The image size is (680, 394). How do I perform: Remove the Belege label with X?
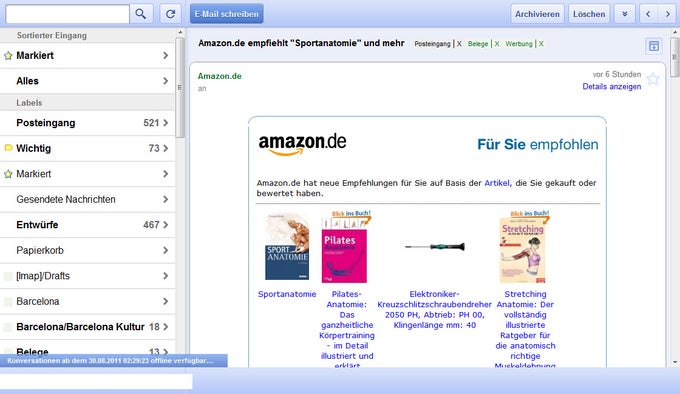point(497,44)
